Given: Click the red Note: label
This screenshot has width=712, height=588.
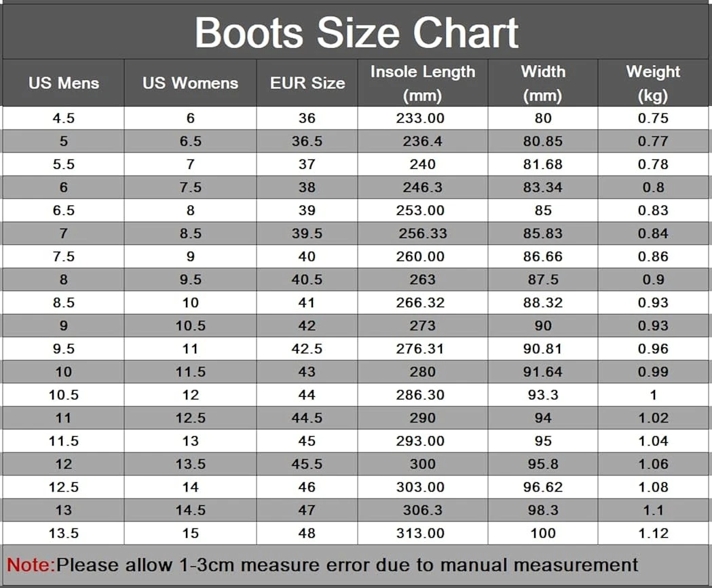Looking at the screenshot, I should point(31,564).
